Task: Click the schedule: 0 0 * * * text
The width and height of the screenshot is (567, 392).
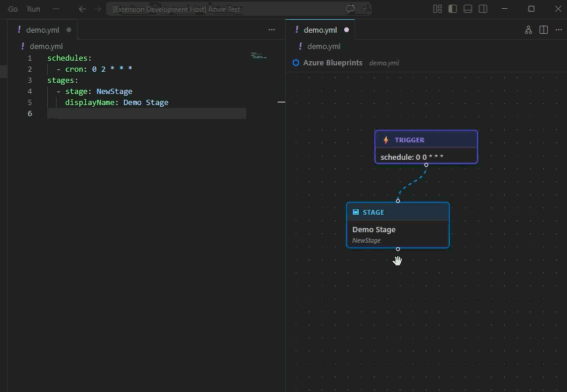Action: [x=412, y=157]
